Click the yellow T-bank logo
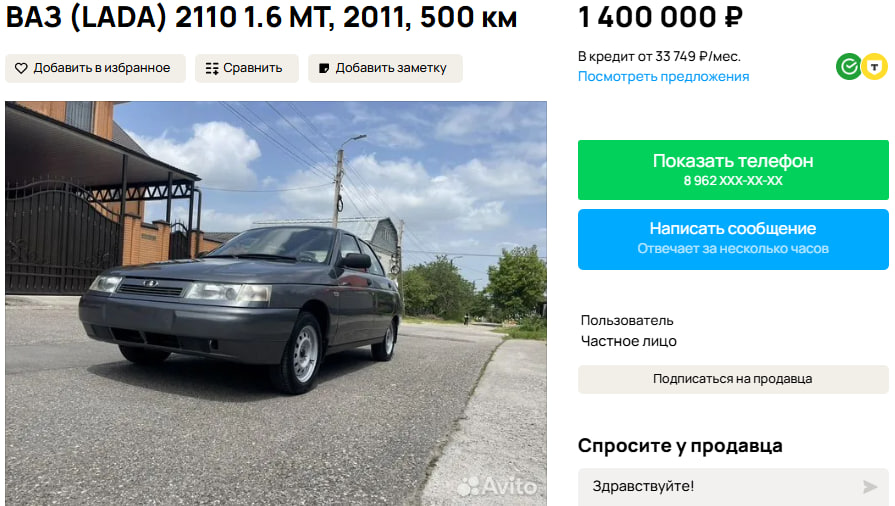This screenshot has width=895, height=506. (x=874, y=67)
